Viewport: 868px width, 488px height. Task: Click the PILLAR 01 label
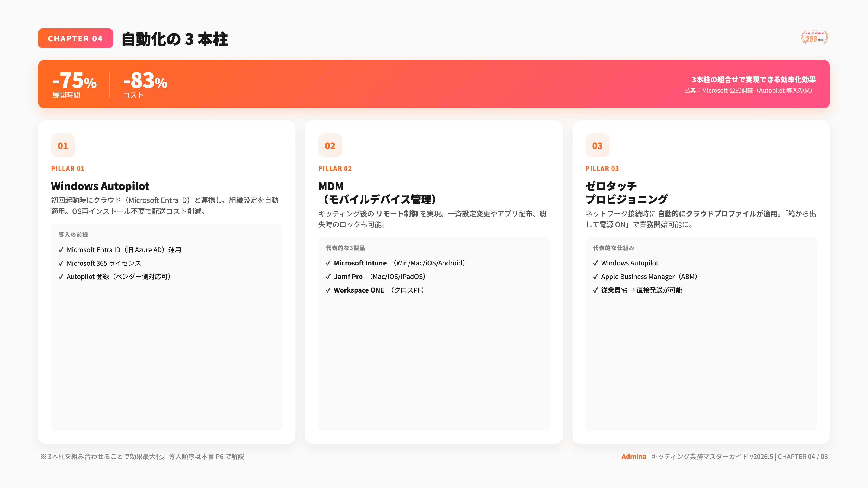pos(68,169)
